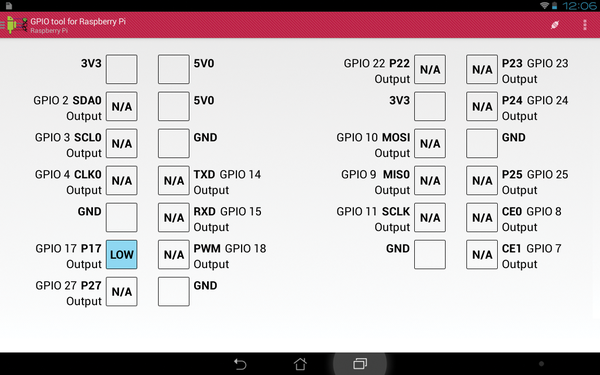Viewport: 600px width, 375px height.
Task: Toggle the GPIO 2 SDA0 pin box
Action: (x=122, y=106)
